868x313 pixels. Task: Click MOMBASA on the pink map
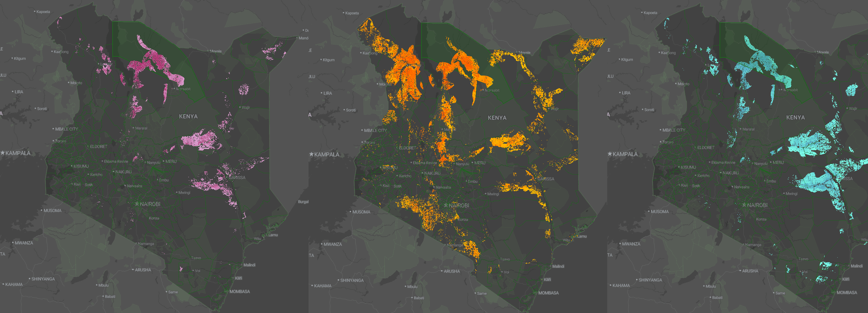[240, 291]
